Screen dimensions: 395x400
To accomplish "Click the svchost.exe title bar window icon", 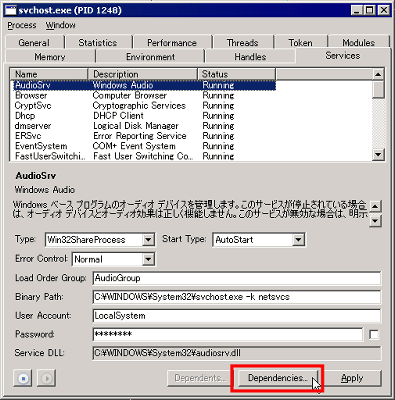I will point(11,10).
